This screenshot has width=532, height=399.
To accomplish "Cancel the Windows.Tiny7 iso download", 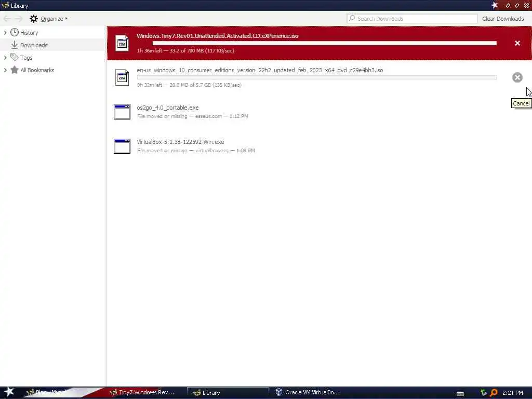I will pos(517,43).
